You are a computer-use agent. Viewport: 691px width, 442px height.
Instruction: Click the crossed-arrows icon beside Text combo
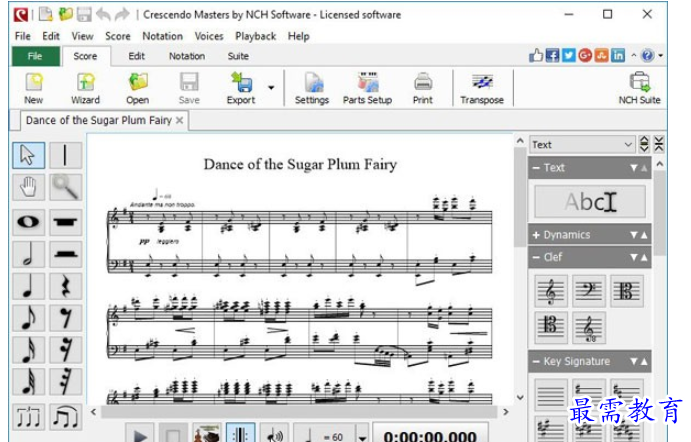click(x=659, y=144)
